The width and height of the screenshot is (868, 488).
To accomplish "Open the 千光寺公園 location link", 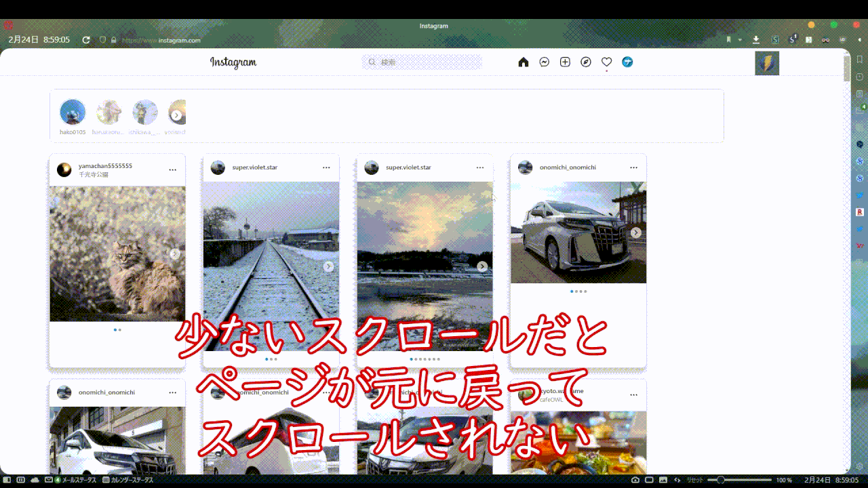I will click(x=94, y=174).
